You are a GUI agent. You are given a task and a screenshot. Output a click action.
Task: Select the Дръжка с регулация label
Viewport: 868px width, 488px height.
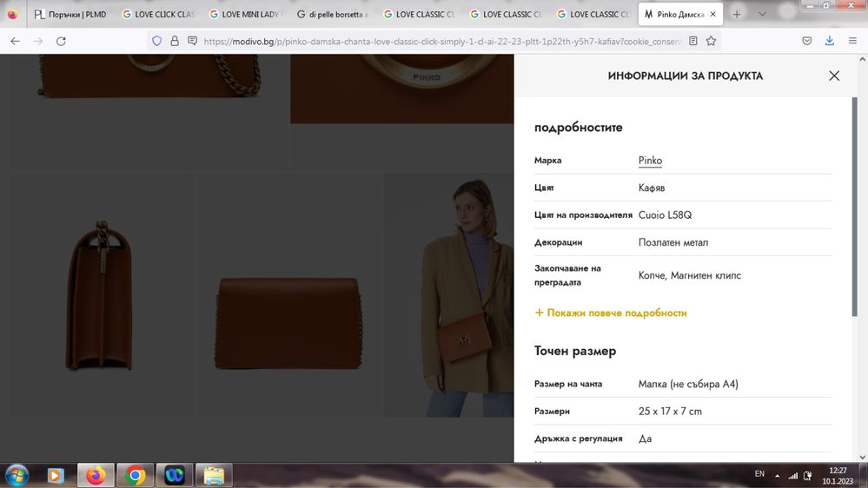578,439
